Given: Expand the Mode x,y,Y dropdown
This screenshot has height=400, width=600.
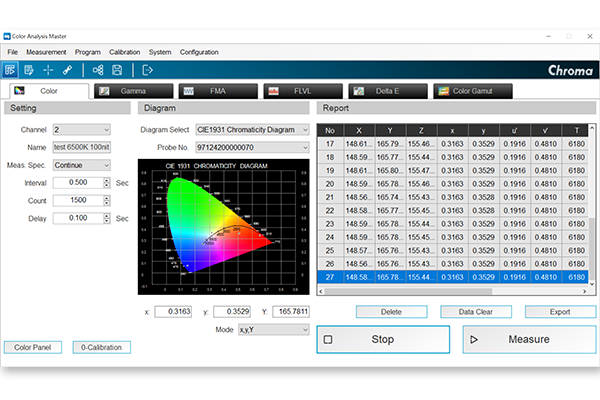Looking at the screenshot, I should click(x=273, y=330).
